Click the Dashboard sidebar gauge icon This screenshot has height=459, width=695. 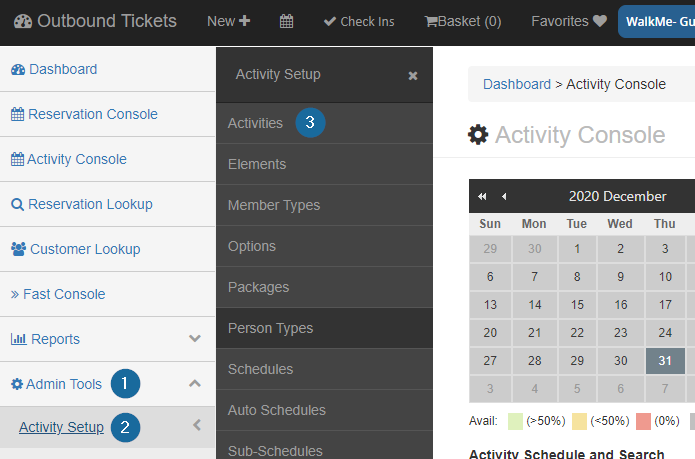point(18,70)
